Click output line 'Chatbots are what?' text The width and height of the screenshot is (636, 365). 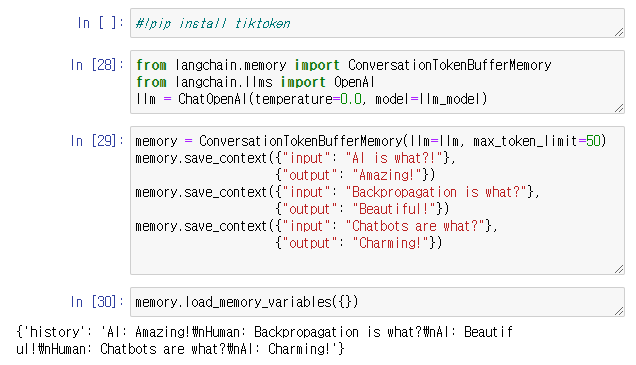coord(163,349)
